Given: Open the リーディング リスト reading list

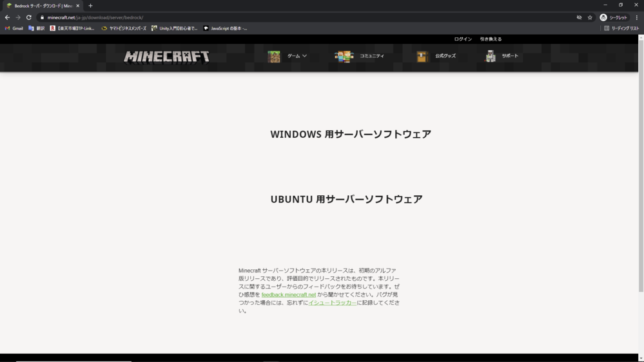Looking at the screenshot, I should click(622, 28).
